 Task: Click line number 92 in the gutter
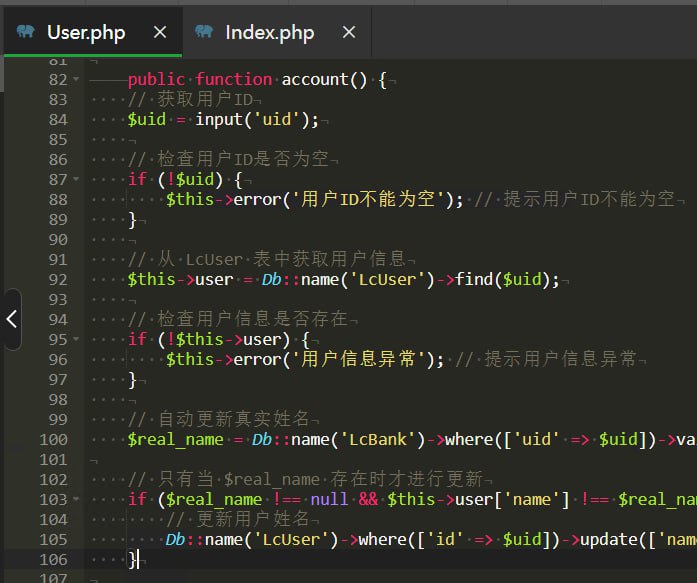click(x=57, y=280)
